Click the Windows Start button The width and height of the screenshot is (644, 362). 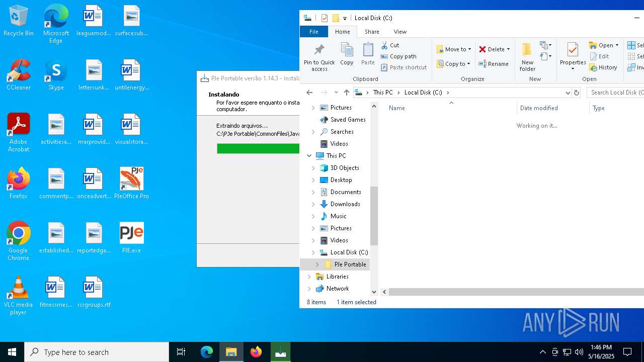click(12, 352)
